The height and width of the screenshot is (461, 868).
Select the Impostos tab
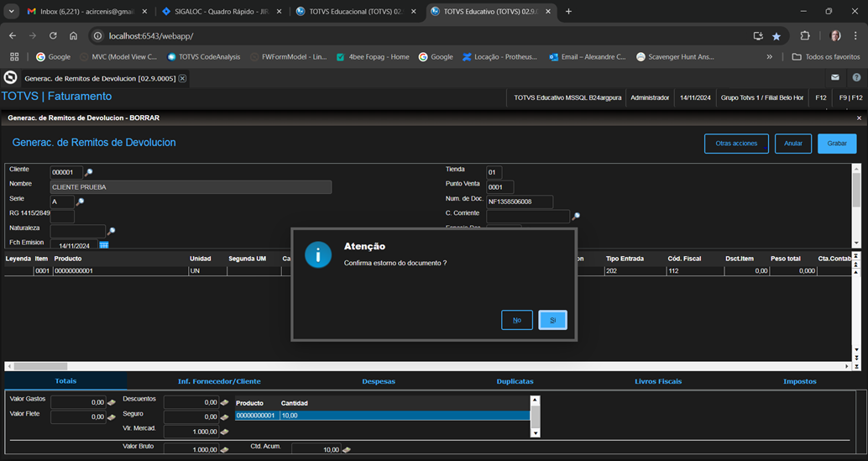point(799,381)
